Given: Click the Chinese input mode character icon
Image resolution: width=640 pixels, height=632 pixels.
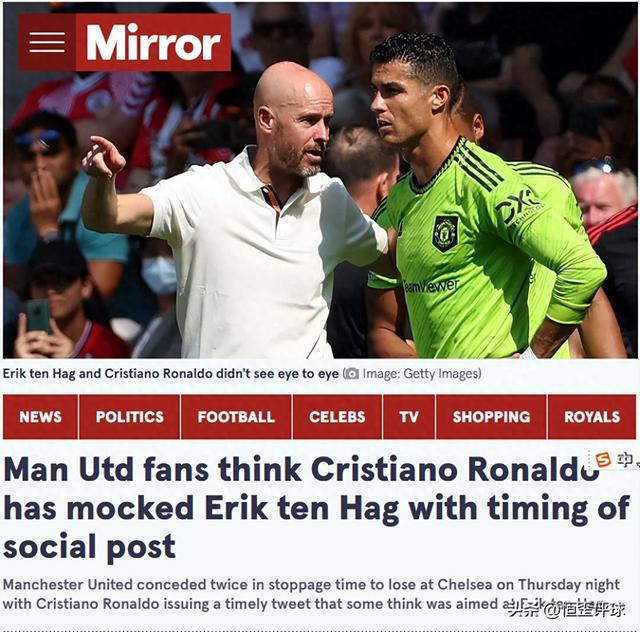Looking at the screenshot, I should point(623,460).
